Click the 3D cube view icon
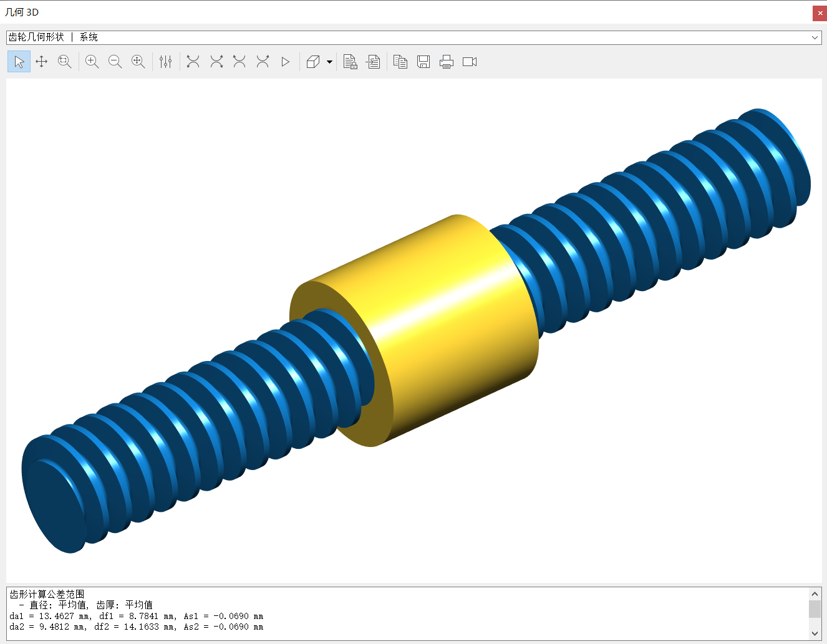 point(313,62)
